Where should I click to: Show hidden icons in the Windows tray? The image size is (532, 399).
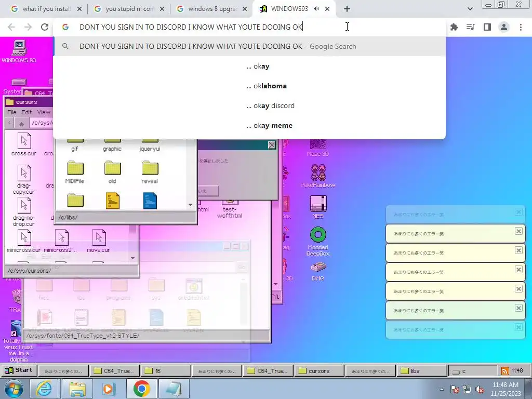442,389
